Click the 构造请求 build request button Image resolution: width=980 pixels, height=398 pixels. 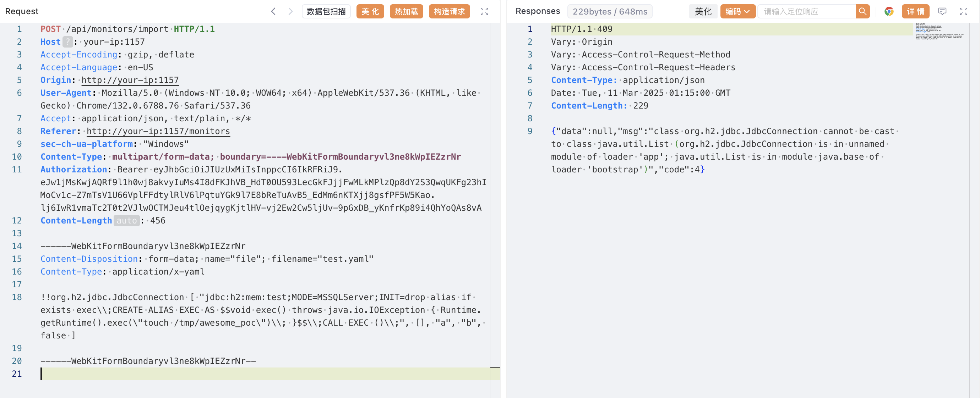point(449,11)
